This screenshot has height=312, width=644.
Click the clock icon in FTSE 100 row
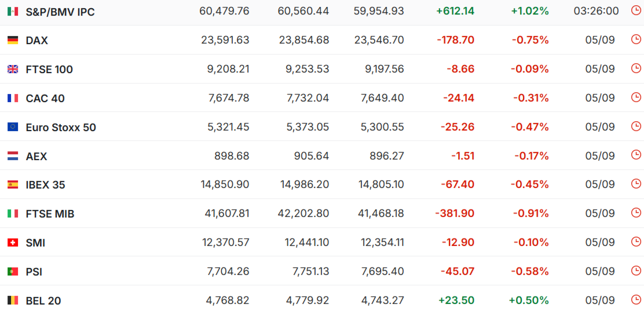tap(635, 68)
